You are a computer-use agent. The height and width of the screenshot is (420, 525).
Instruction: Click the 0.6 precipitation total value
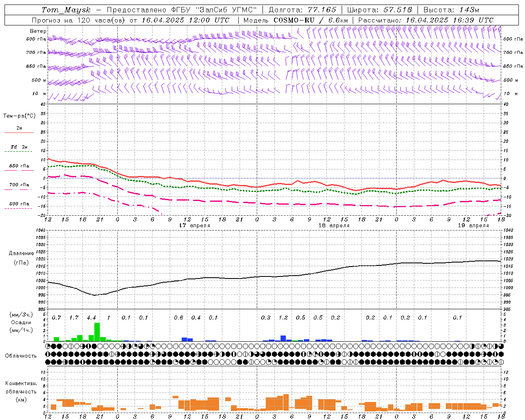pyautogui.click(x=178, y=318)
